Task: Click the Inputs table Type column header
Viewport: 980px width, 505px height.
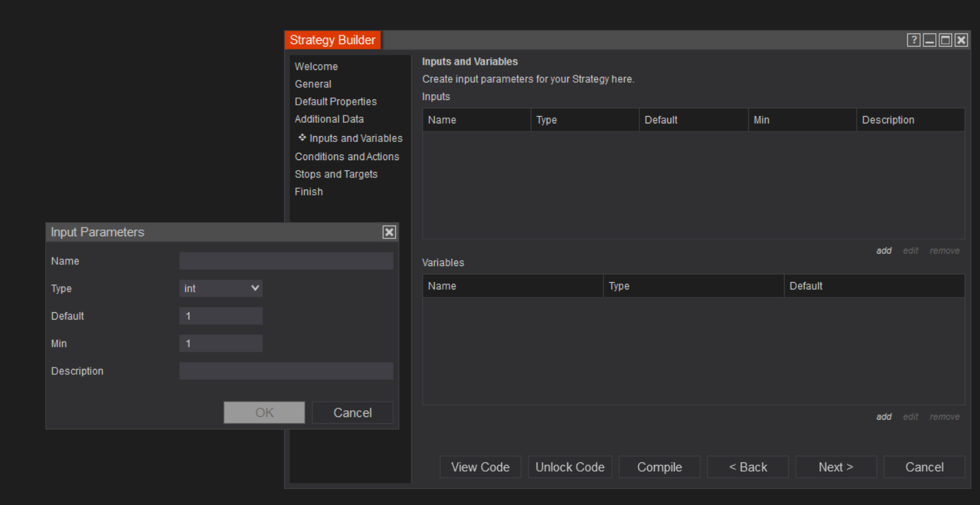Action: (585, 120)
